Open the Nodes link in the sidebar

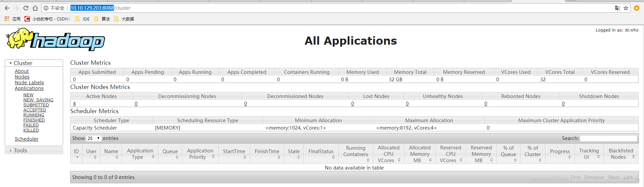[x=22, y=77]
